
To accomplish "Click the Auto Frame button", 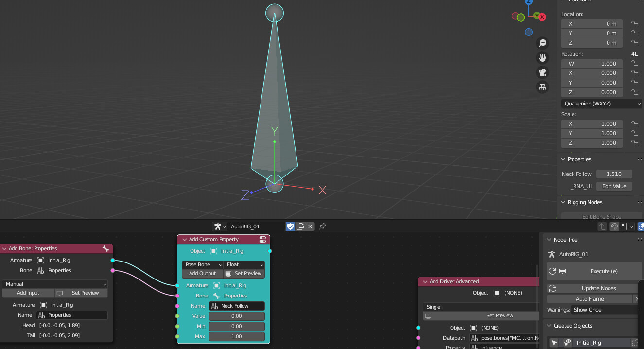I will (x=590, y=299).
